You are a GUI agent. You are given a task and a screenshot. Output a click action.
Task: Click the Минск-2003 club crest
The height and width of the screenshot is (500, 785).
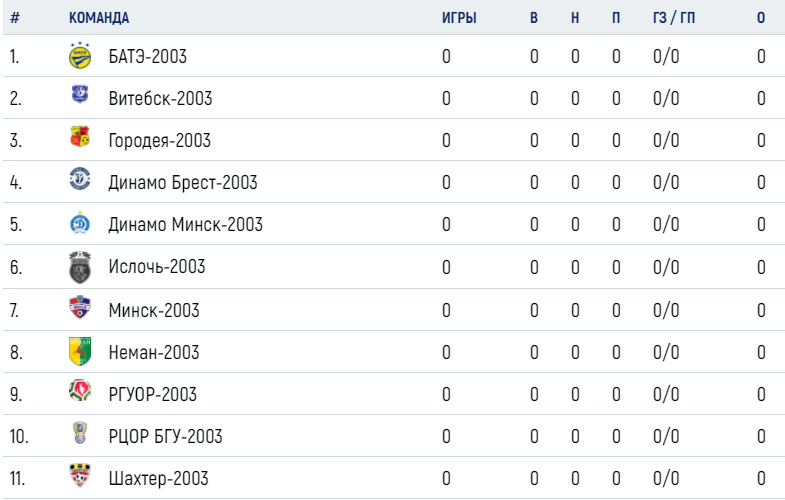80,307
